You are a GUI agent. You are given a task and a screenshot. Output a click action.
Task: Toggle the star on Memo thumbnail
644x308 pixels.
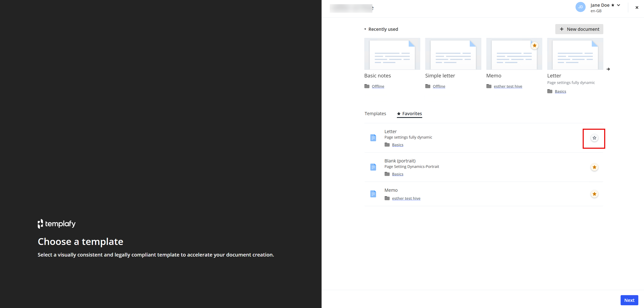coord(534,46)
